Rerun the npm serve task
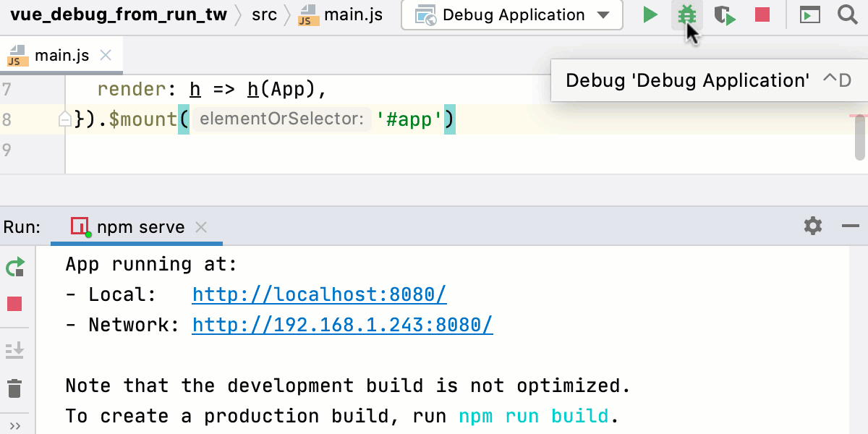Image resolution: width=868 pixels, height=434 pixels. tap(15, 266)
